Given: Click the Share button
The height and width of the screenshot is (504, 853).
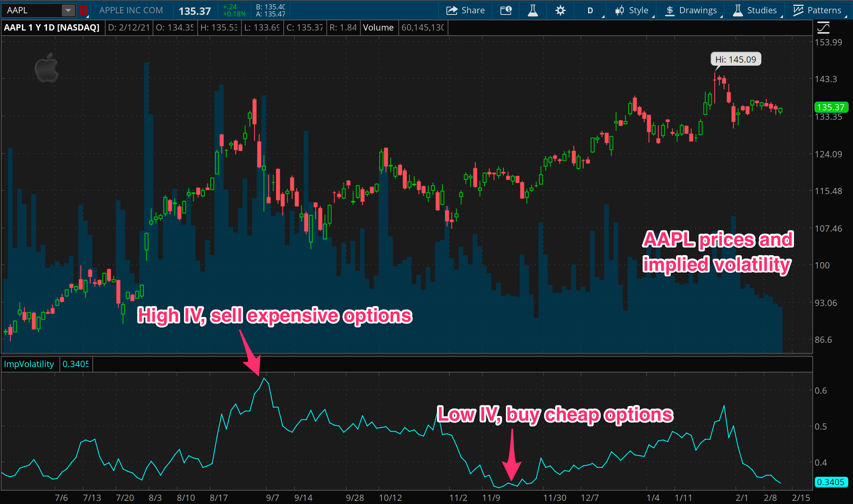Looking at the screenshot, I should pyautogui.click(x=466, y=10).
